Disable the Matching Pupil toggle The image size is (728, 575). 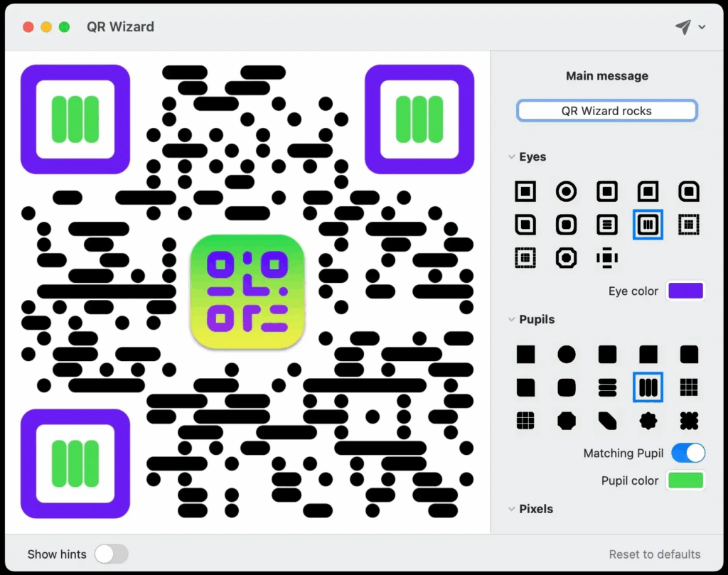pos(687,453)
